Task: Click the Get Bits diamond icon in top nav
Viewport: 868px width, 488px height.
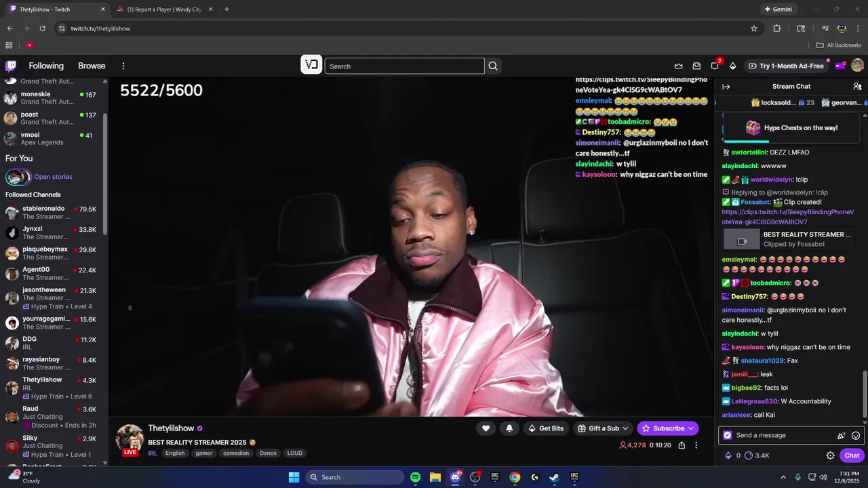Action: (x=732, y=66)
